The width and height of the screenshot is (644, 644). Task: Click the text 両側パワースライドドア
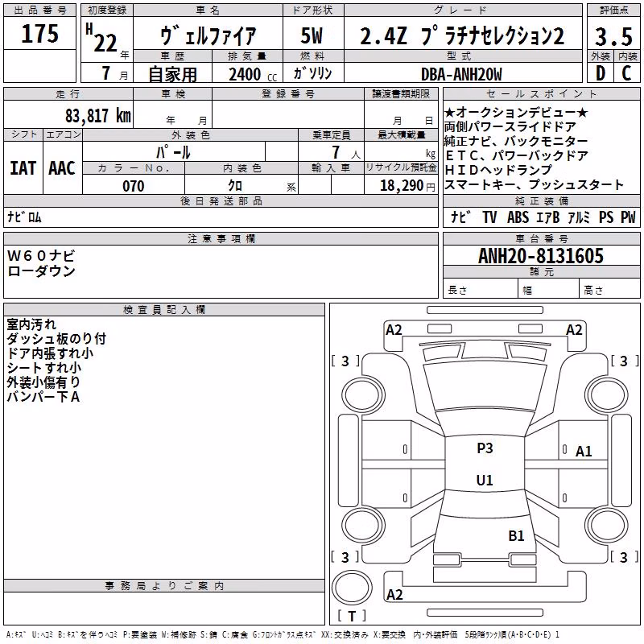point(510,126)
